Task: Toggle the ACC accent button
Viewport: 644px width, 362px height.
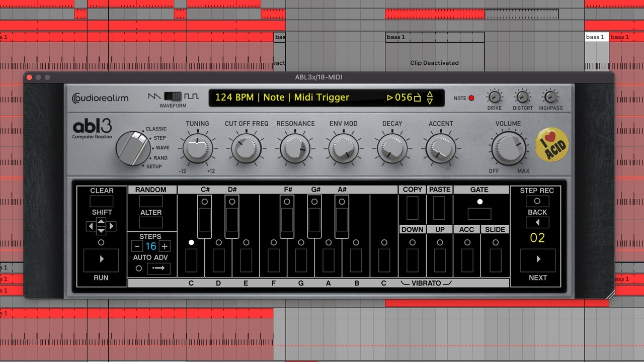Action: click(467, 259)
